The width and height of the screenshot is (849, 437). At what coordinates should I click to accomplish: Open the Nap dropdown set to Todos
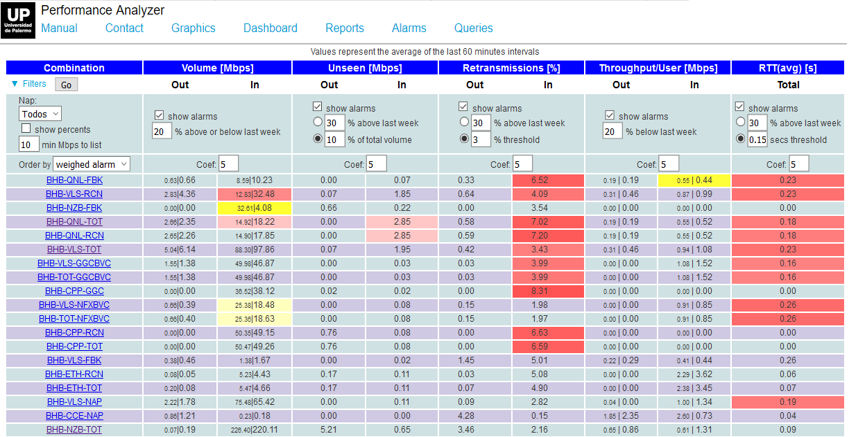pyautogui.click(x=40, y=114)
